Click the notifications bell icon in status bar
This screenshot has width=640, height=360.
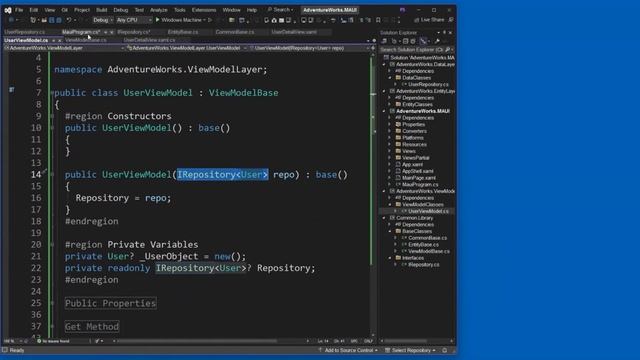pos(444,350)
